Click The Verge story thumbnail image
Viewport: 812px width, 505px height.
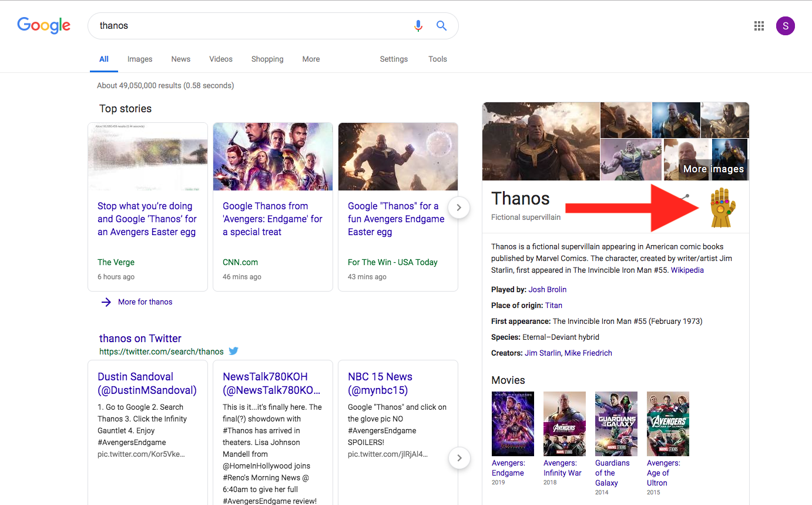[x=147, y=156]
